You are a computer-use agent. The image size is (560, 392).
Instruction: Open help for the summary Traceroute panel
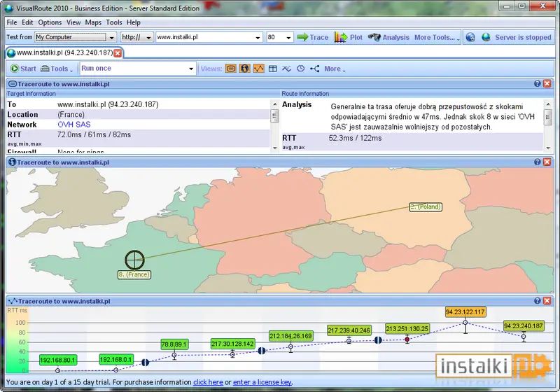pos(537,83)
